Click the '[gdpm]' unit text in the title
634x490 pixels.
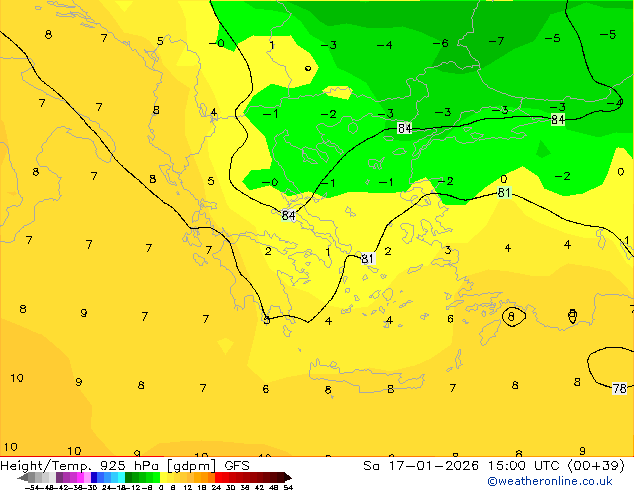[191, 466]
